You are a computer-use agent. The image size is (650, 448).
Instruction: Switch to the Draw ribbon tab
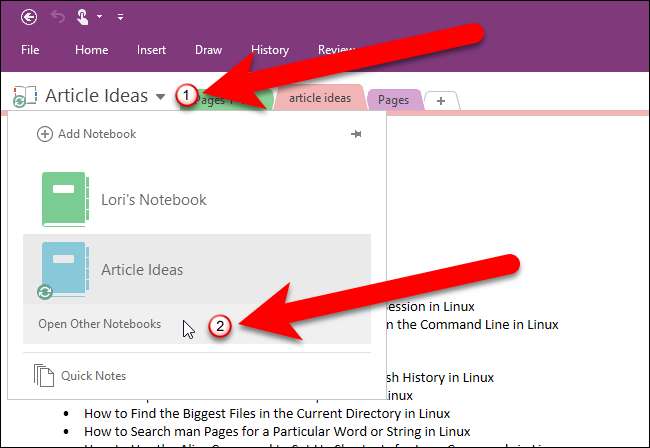coord(209,50)
